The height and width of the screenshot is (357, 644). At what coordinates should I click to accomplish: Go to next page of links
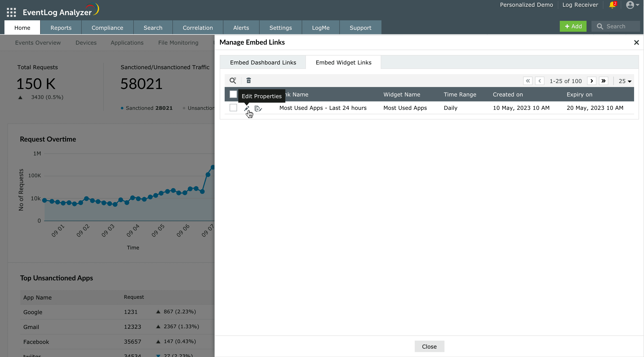(591, 81)
